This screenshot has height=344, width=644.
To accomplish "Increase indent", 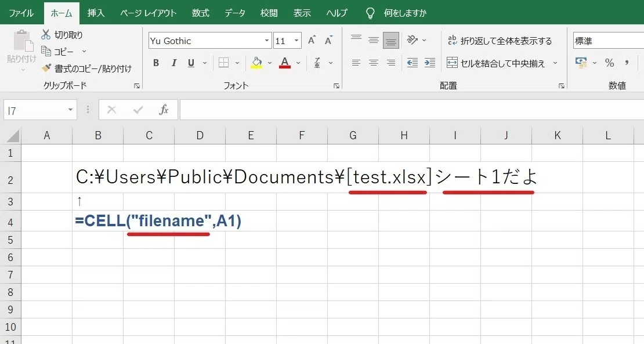I will [x=429, y=63].
